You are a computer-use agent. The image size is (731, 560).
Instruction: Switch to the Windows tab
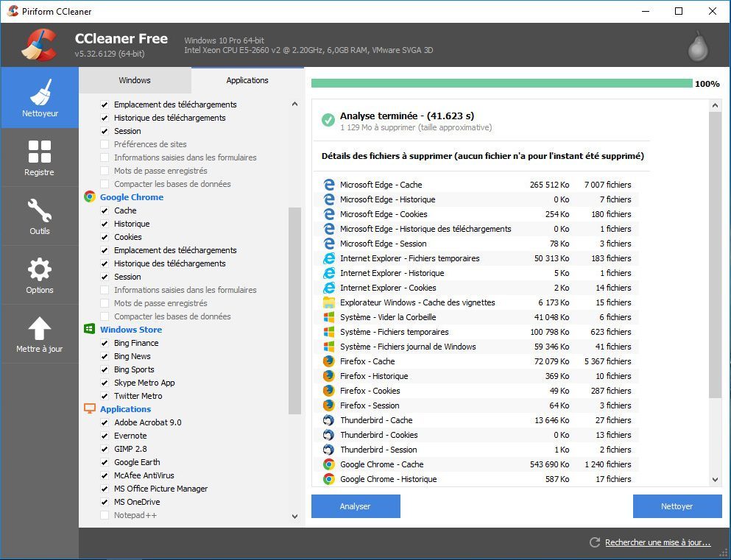click(x=135, y=80)
